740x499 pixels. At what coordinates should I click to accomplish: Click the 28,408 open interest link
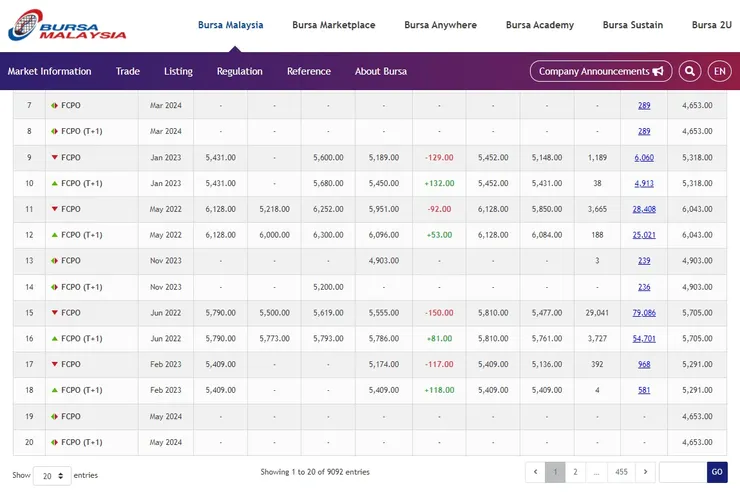644,209
